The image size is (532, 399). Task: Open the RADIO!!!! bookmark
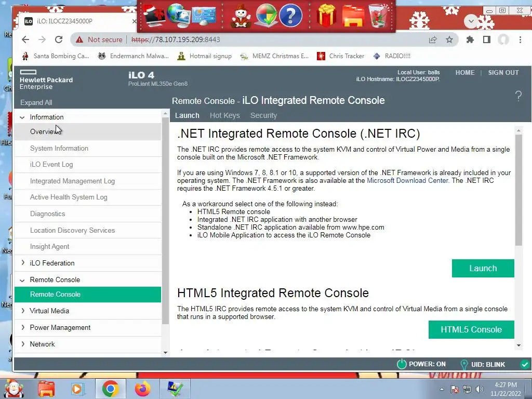tap(392, 56)
